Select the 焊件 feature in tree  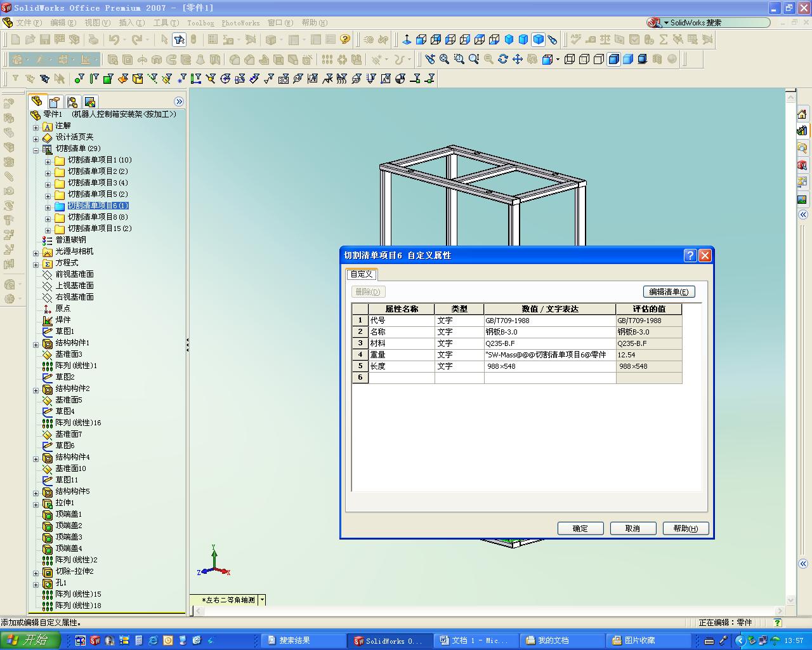tap(63, 320)
